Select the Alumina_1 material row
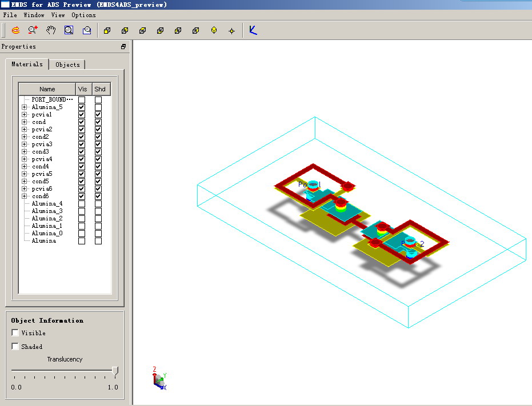Screen dimensions: 532x406 point(47,226)
